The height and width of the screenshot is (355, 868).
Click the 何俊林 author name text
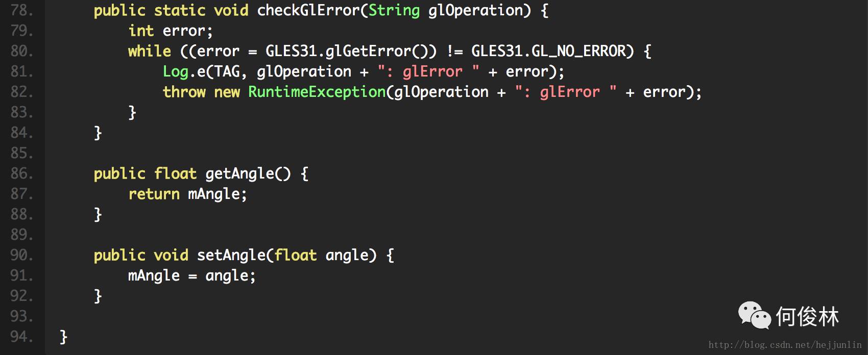[807, 317]
